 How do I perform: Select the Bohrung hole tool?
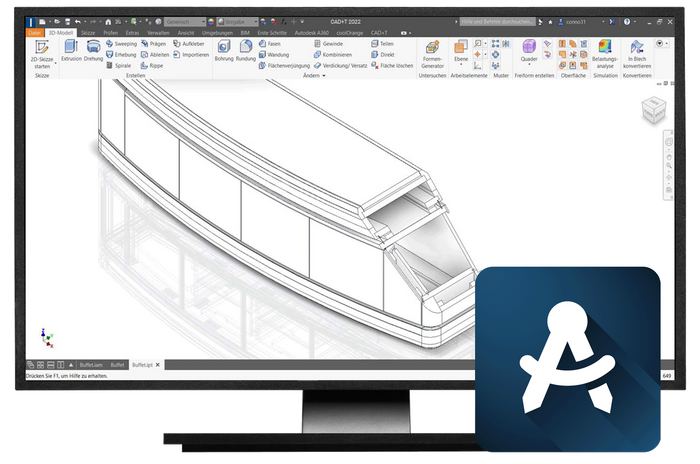(224, 50)
